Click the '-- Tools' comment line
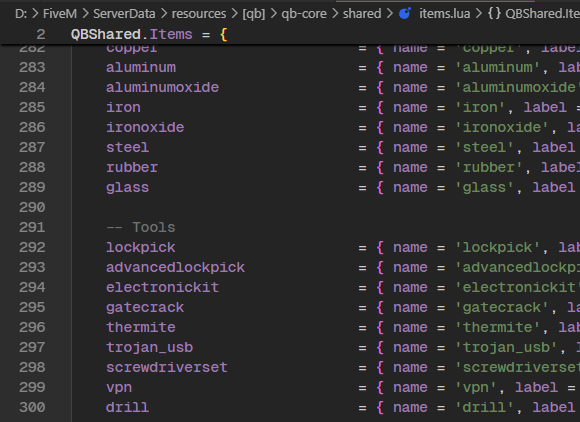The image size is (580, 422). point(141,227)
